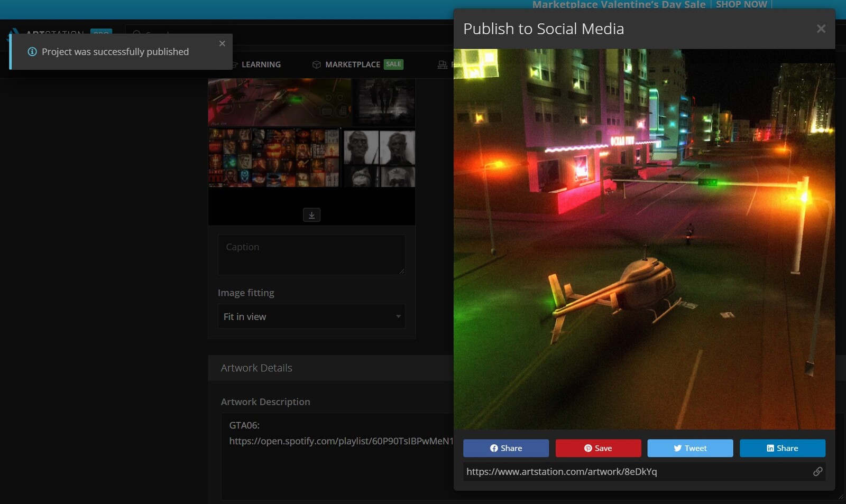The width and height of the screenshot is (846, 504).
Task: Click the Marketplace Valentine's Day Sale banner
Action: [x=619, y=5]
